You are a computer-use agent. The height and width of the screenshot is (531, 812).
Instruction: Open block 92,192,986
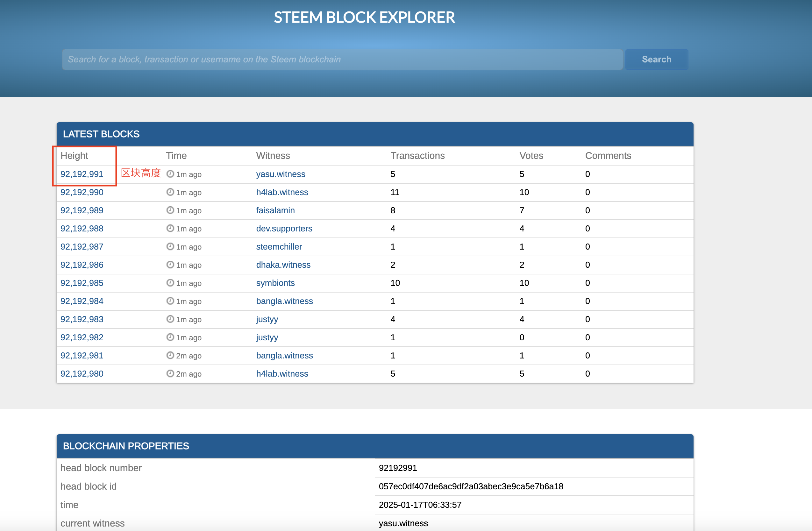point(82,265)
